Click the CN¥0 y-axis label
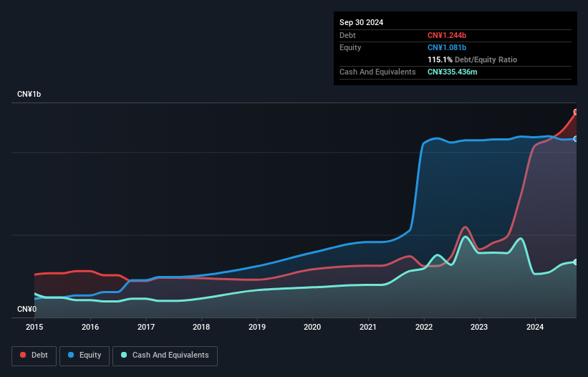The height and width of the screenshot is (377, 588). [x=26, y=309]
